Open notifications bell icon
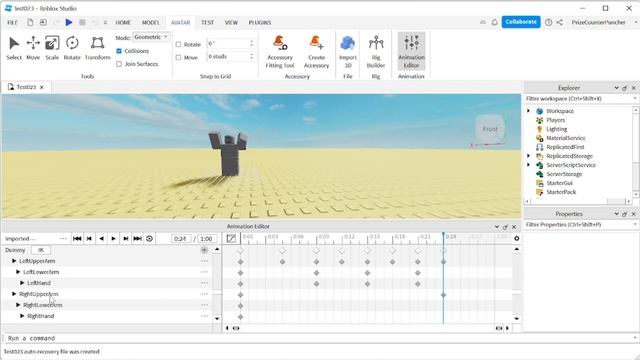This screenshot has width=640, height=360. [x=494, y=22]
